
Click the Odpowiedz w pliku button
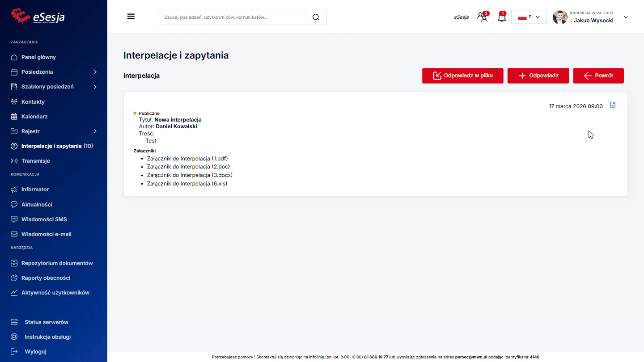pos(462,76)
